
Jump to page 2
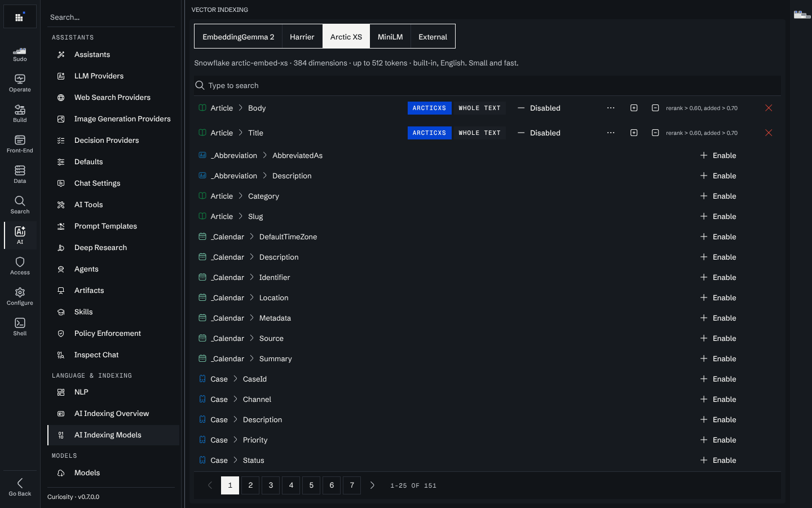pos(250,485)
